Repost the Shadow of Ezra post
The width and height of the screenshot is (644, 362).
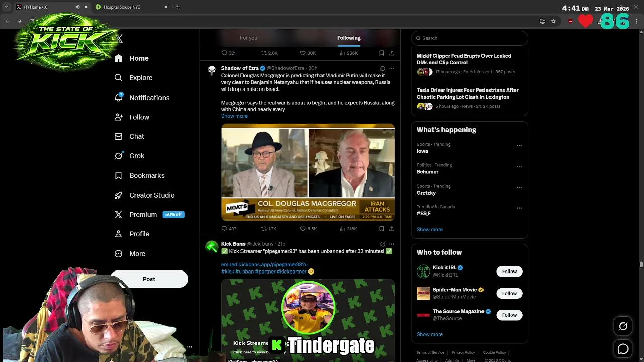click(268, 229)
